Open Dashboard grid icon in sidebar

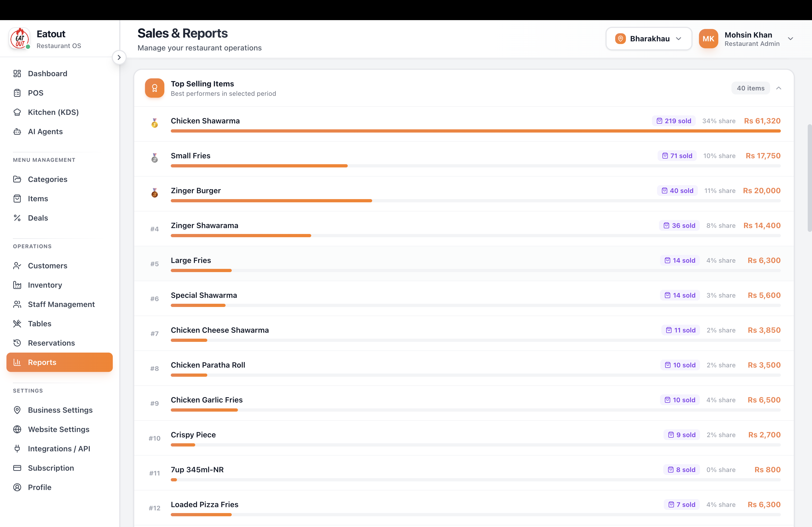coord(17,74)
